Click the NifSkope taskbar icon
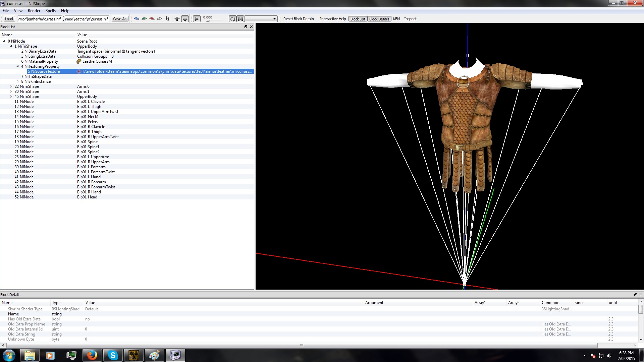The image size is (644, 362). pos(175,355)
